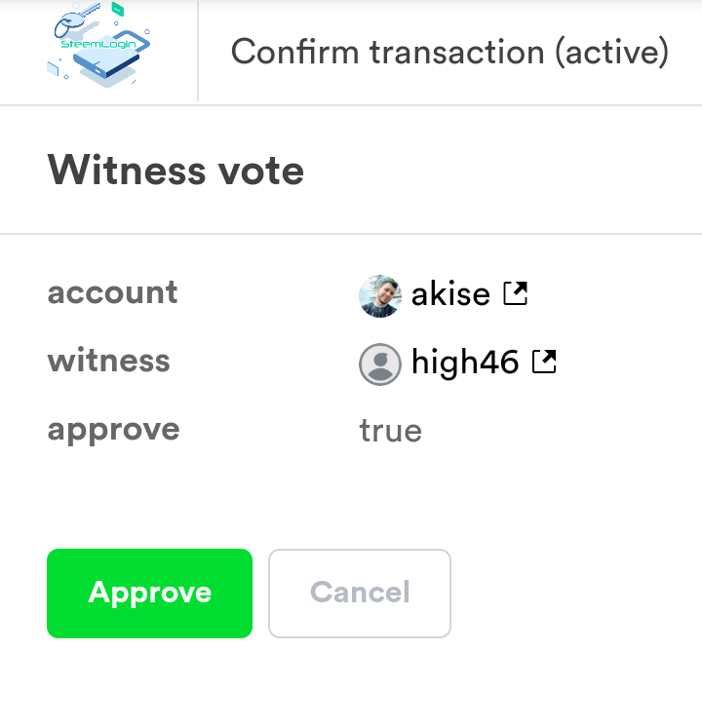Image resolution: width=702 pixels, height=728 pixels.
Task: Click the Witness vote heading
Action: coord(175,172)
